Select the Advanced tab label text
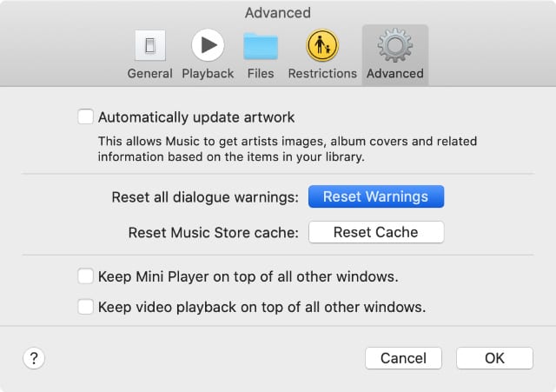Screen dimensions: 556x392 coord(395,73)
